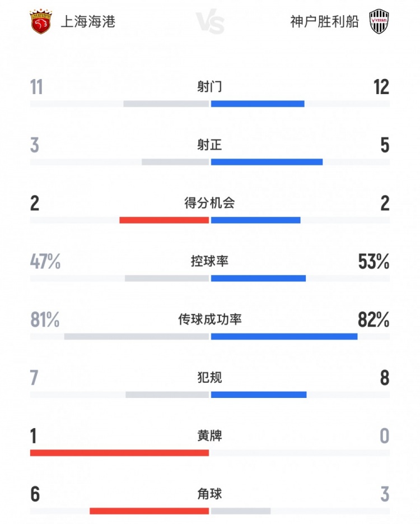Click the Vissel Kobe team crest icon
Viewport: 420px width, 524px height.
click(x=379, y=22)
